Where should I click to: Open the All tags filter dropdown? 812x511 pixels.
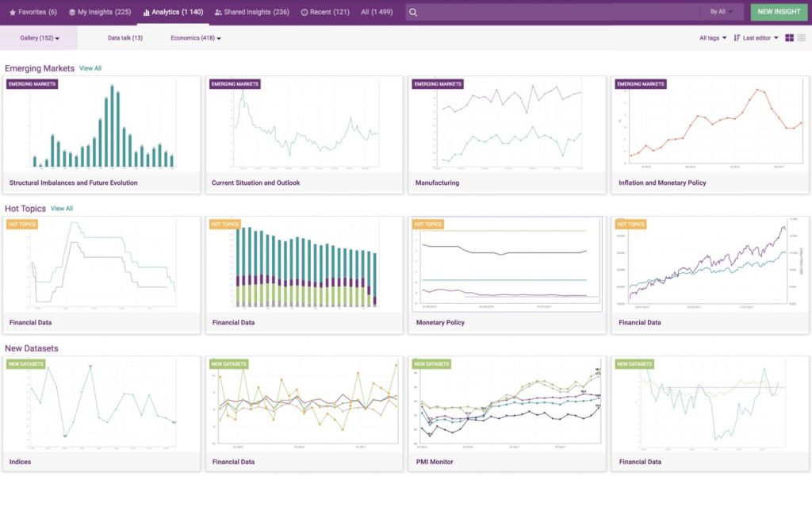[713, 38]
